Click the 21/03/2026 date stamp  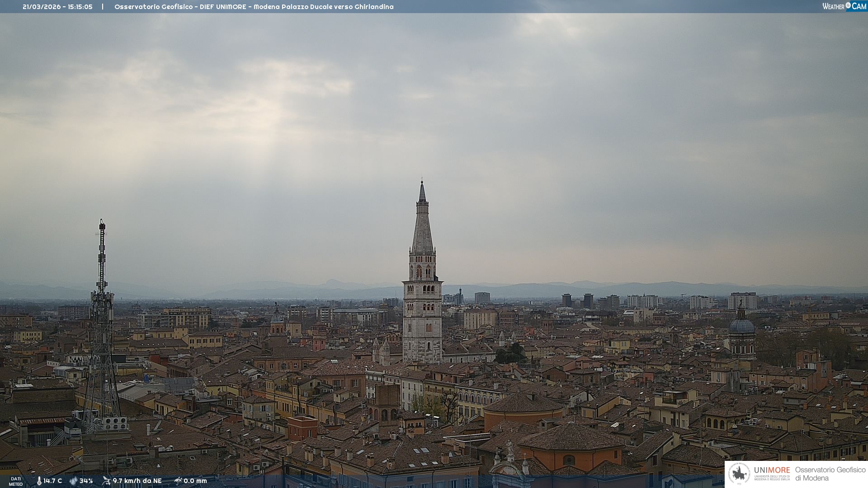coord(42,7)
